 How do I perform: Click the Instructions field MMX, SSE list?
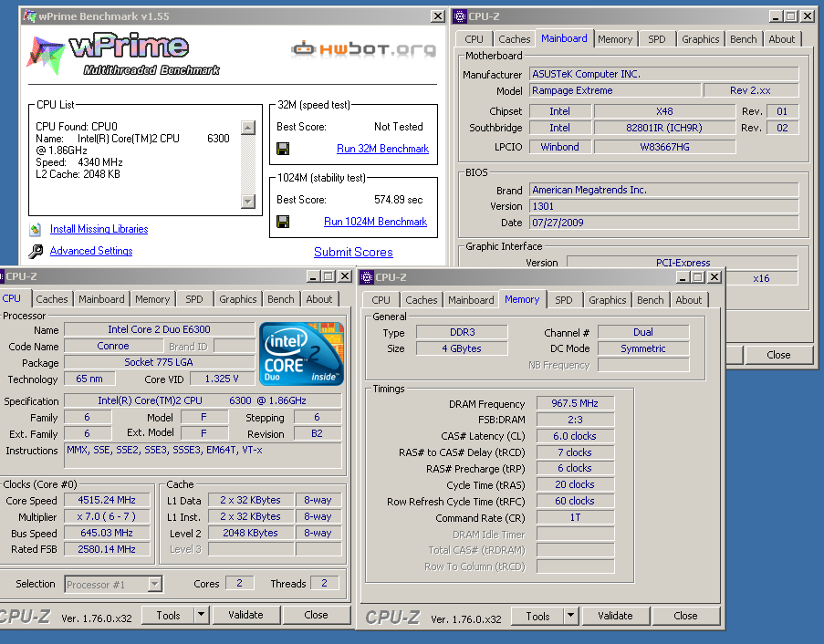point(203,455)
